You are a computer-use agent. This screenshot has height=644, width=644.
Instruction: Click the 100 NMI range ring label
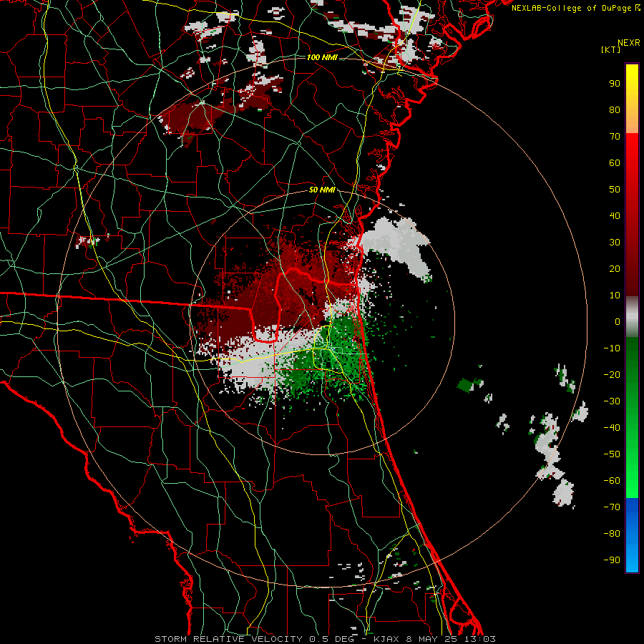click(x=322, y=57)
